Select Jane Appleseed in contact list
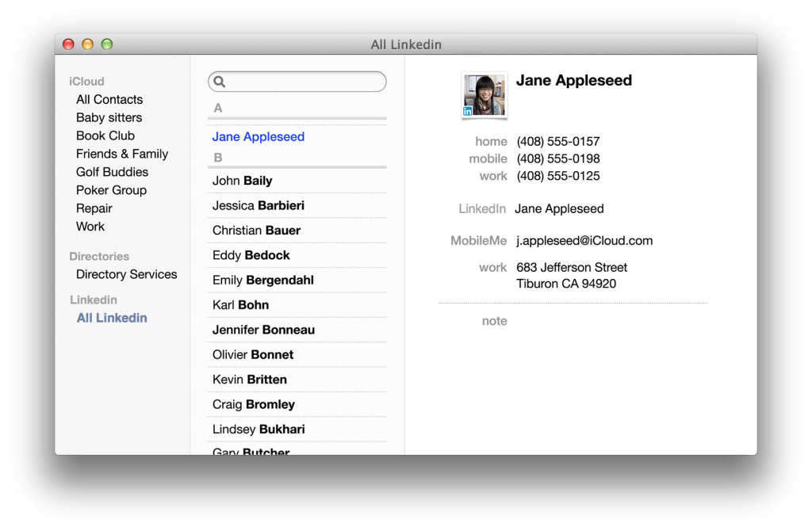Image resolution: width=812 pixels, height=531 pixels. (x=259, y=137)
